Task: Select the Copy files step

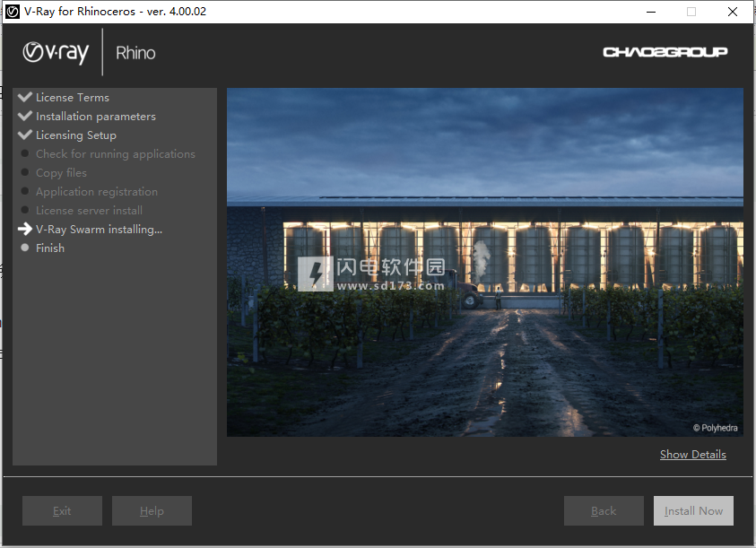Action: tap(61, 173)
